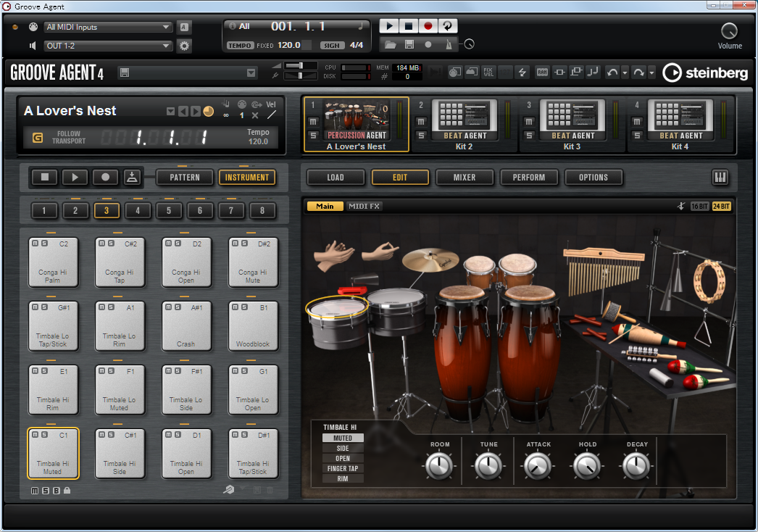This screenshot has height=532, width=758.
Task: Open the Redo history dropdown arrow
Action: pyautogui.click(x=651, y=72)
